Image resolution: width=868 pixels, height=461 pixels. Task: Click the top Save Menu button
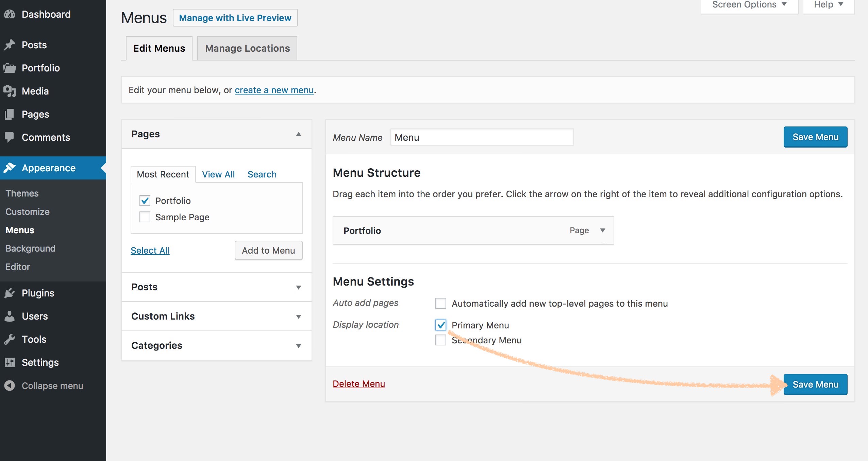tap(815, 137)
